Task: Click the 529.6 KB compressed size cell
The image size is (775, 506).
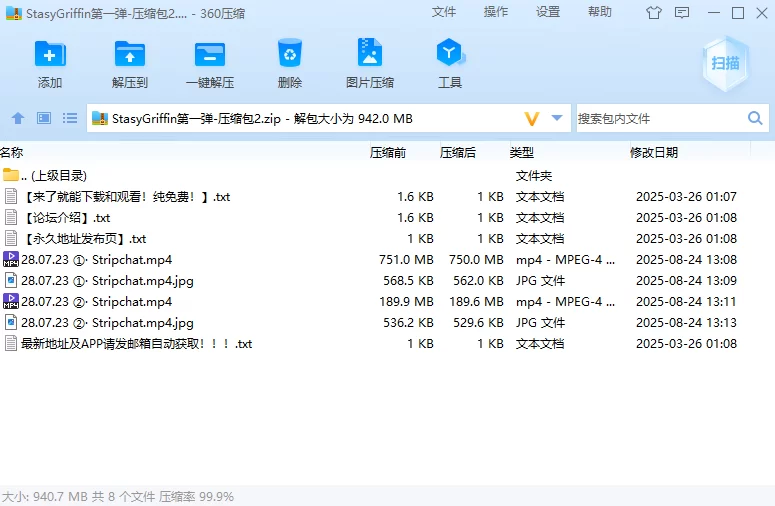Action: pos(478,323)
